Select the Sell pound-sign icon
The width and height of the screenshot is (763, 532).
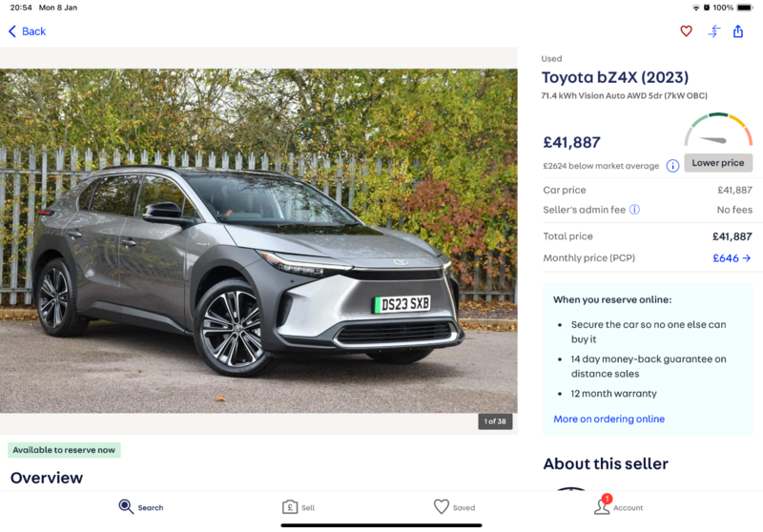pyautogui.click(x=290, y=507)
